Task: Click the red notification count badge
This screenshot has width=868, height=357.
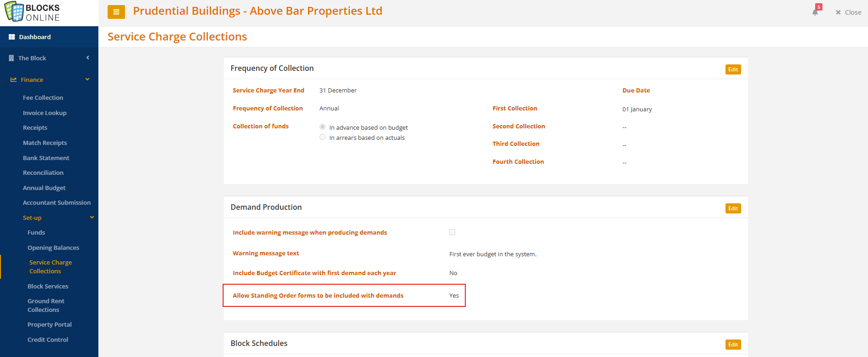Action: 819,7
